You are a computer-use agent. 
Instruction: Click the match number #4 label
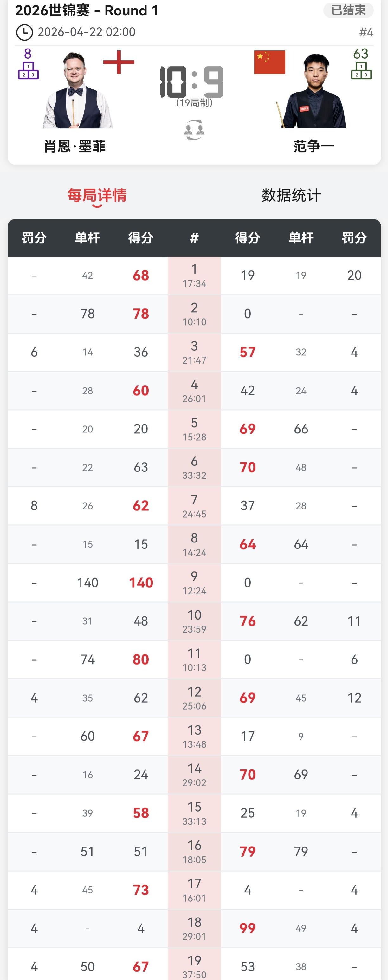366,32
